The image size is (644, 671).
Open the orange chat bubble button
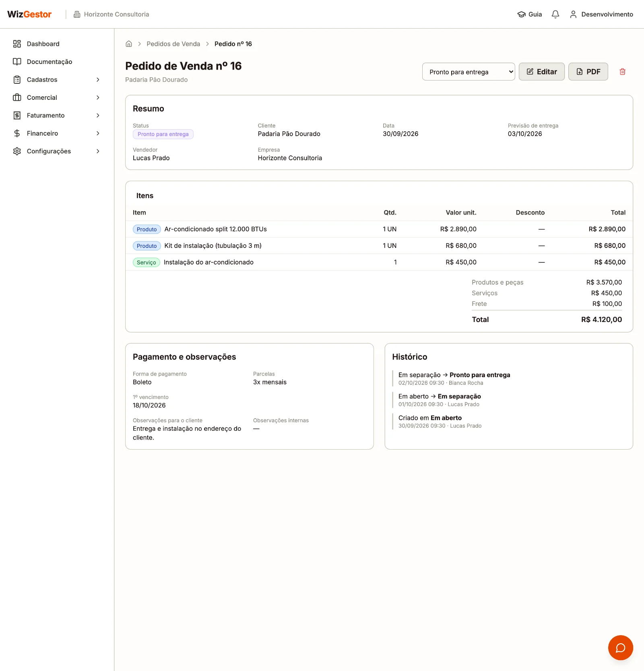(620, 648)
